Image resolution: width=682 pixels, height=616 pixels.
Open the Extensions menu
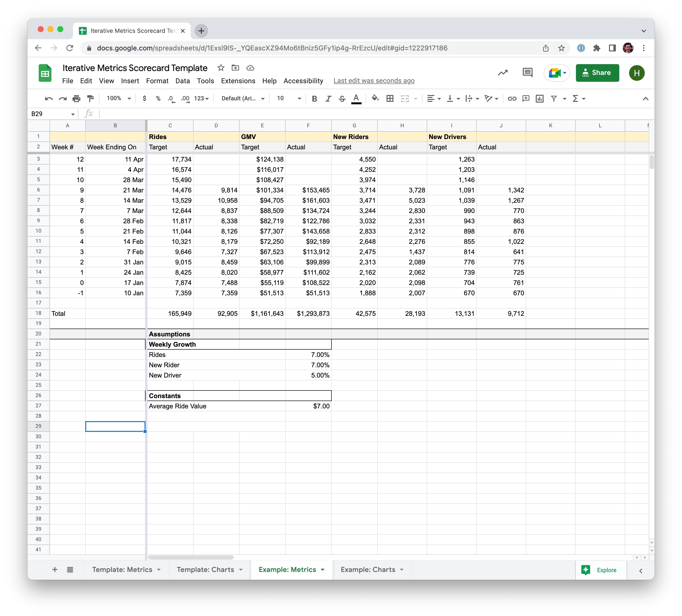(x=238, y=81)
